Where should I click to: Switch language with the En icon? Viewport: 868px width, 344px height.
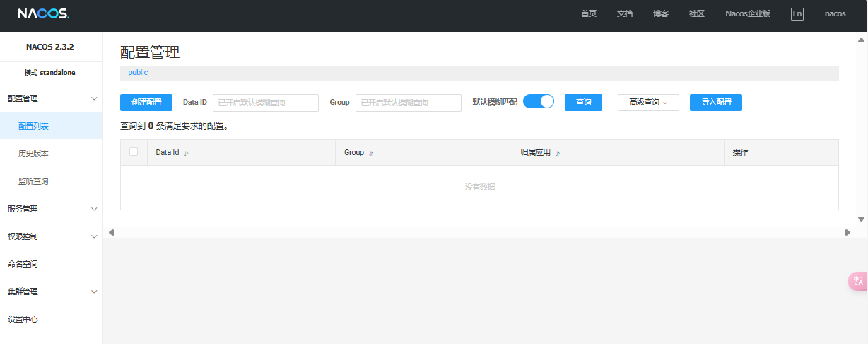click(797, 14)
